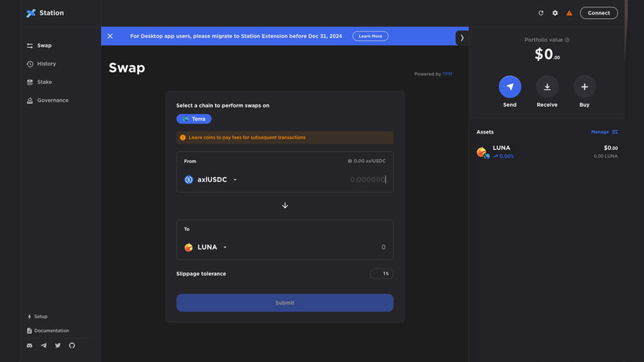This screenshot has height=362, width=644.
Task: Open Setup from the sidebar footer
Action: pos(37,316)
